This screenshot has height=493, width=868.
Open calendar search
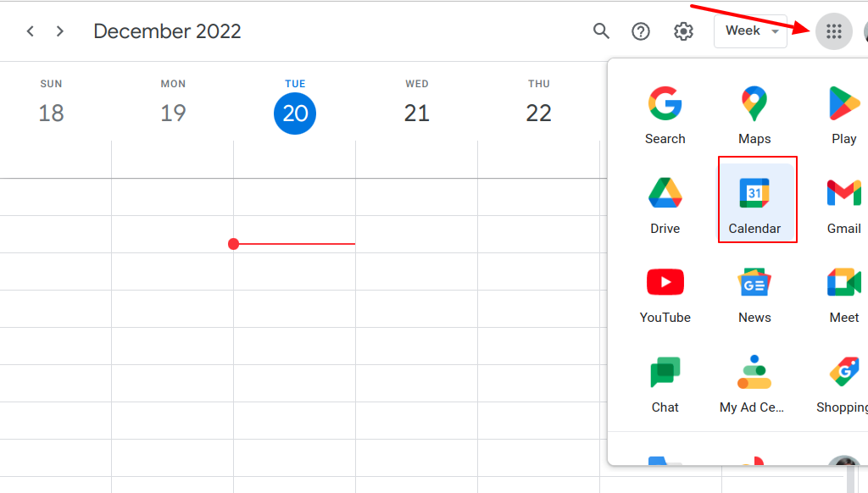click(x=601, y=31)
